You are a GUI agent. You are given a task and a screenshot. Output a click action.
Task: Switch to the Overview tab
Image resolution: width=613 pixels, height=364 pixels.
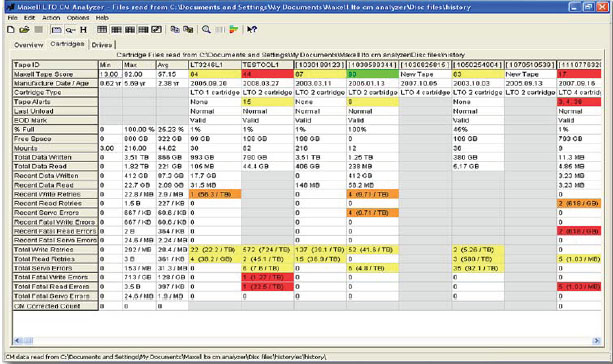pyautogui.click(x=29, y=45)
